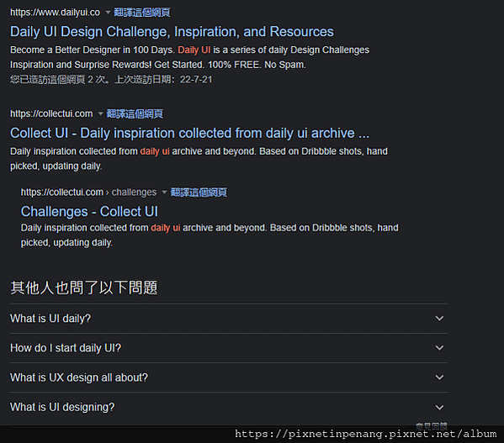The image size is (504, 443).
Task: Open the Daily UI Design Challenge result
Action: pyautogui.click(x=172, y=32)
